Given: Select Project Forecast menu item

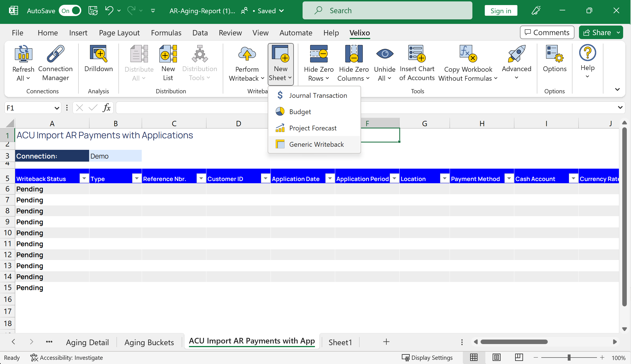Looking at the screenshot, I should [x=314, y=128].
